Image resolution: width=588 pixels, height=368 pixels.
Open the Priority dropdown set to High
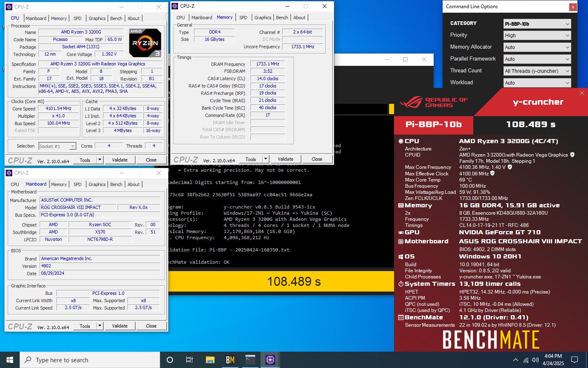(x=537, y=36)
